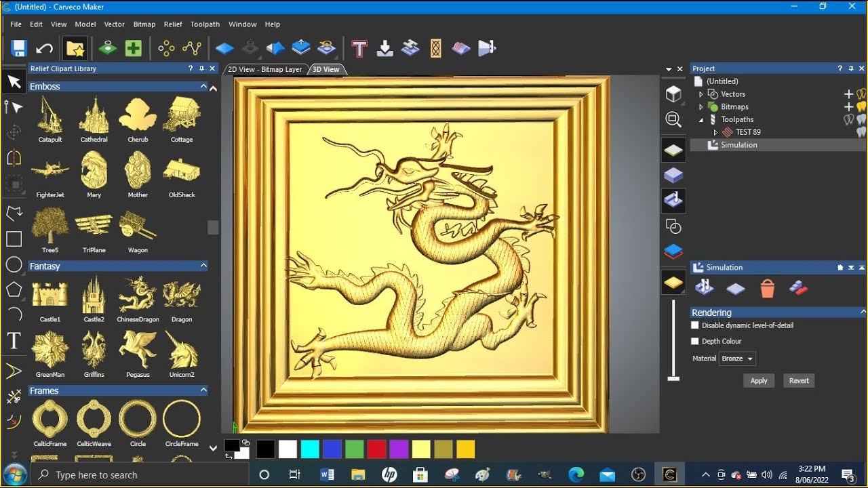Screen dimensions: 868x488
Task: Collapse the Fantasy clipart section
Action: (x=203, y=266)
